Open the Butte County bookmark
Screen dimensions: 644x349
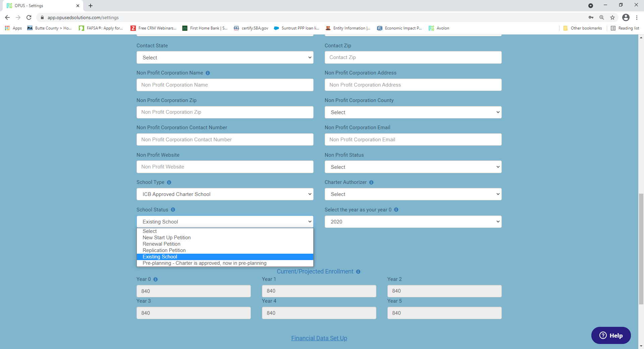click(50, 28)
